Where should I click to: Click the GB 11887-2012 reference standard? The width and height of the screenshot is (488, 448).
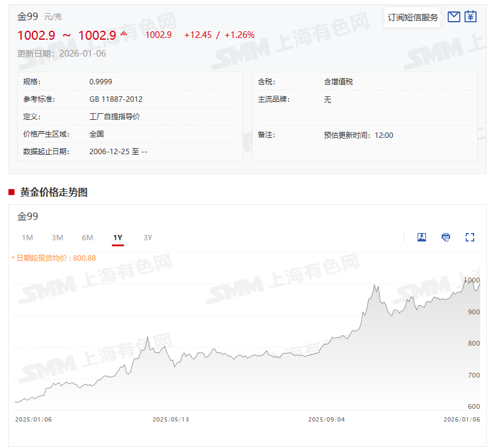[116, 99]
